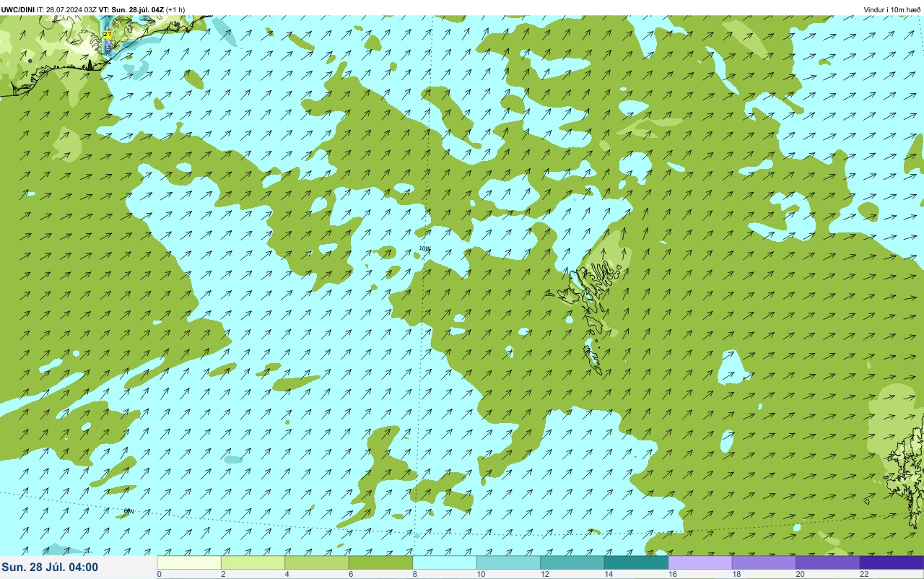
Task: Click the lavender 16–18 legend swatch
Action: click(x=700, y=562)
